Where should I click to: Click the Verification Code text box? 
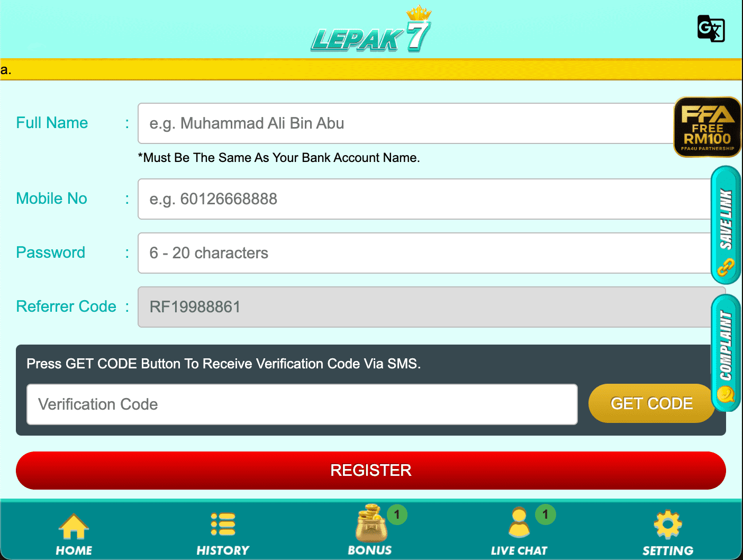pos(302,404)
